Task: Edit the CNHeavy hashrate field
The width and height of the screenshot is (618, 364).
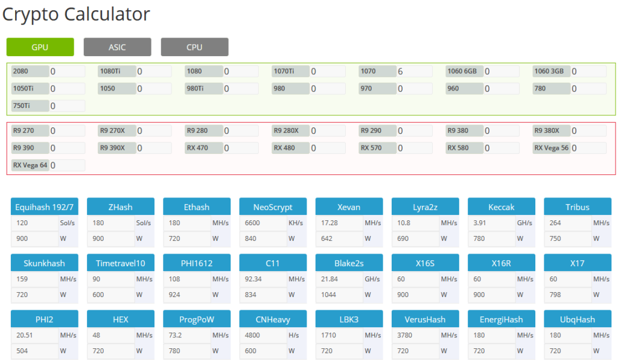Action: 264,335
